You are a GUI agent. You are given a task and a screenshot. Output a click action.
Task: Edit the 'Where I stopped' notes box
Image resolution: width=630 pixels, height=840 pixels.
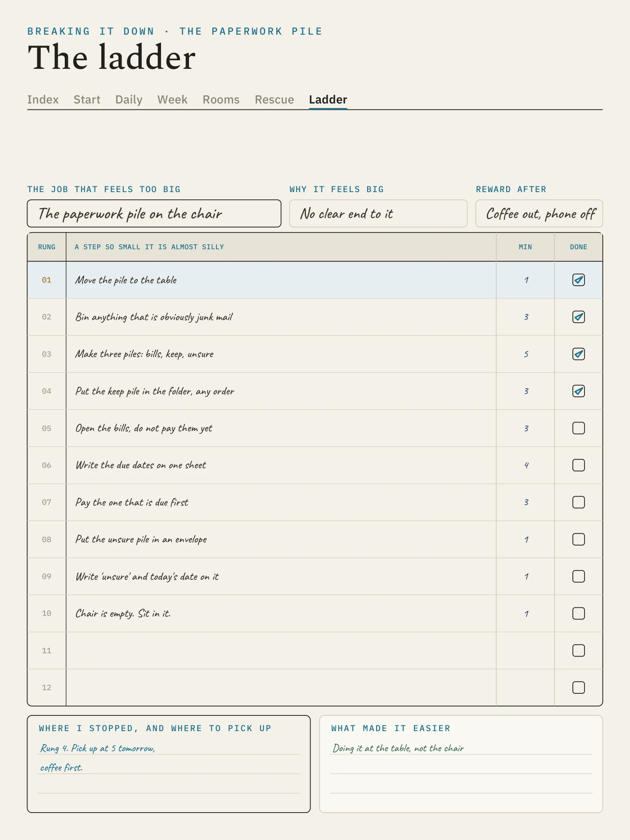169,764
